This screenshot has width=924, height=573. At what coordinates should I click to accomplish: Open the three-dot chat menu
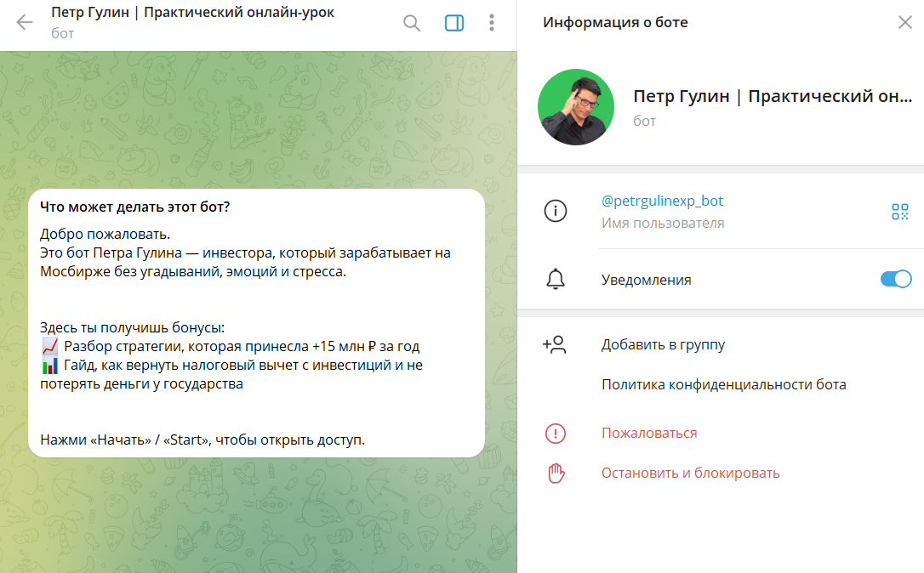tap(492, 23)
